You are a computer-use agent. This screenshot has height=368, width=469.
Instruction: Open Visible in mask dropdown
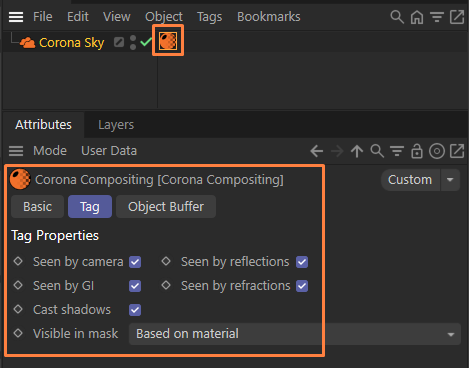coord(295,334)
